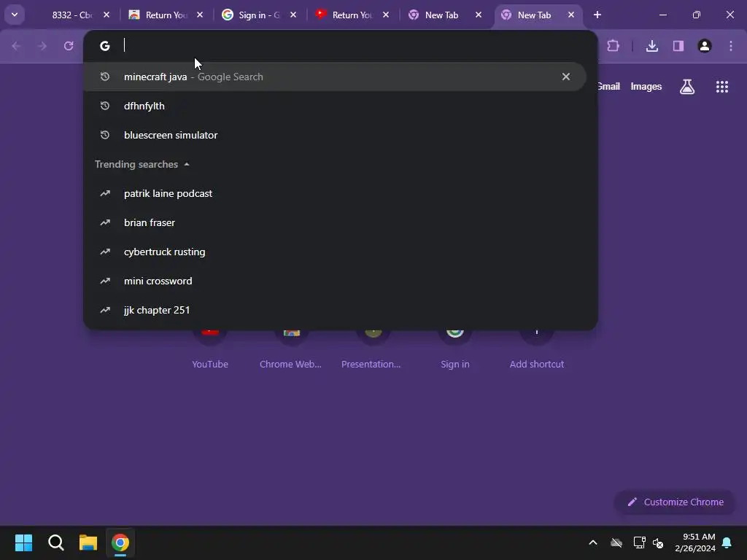This screenshot has height=560, width=747.
Task: Open the notifications bell
Action: (x=727, y=542)
